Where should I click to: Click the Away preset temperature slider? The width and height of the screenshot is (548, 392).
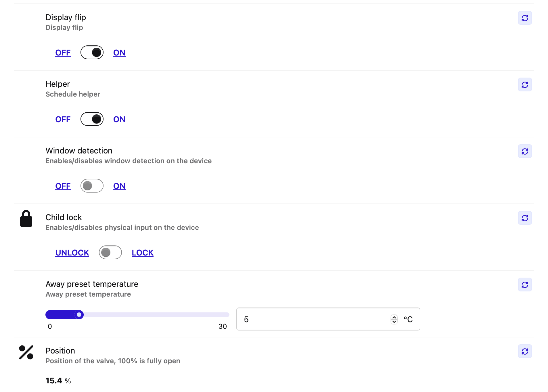pos(137,315)
